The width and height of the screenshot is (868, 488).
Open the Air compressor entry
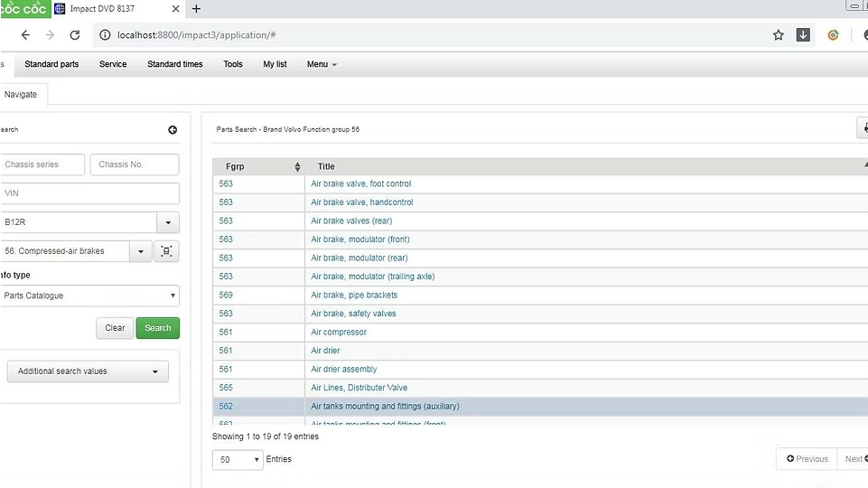339,333
